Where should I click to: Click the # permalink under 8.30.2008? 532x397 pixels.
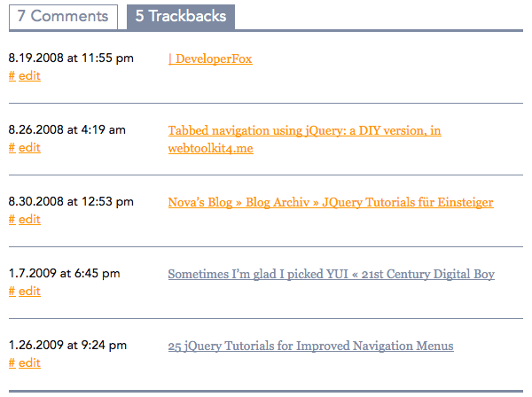(x=12, y=220)
